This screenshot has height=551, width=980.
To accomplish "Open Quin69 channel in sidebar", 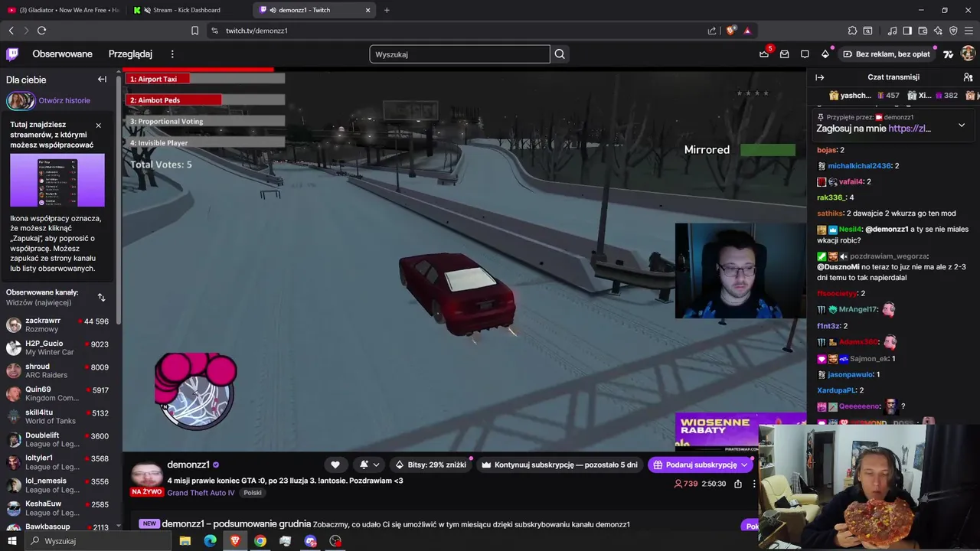I will click(57, 393).
